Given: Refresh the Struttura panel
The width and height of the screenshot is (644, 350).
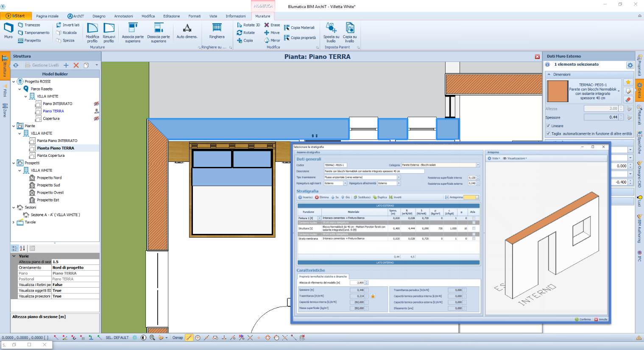Looking at the screenshot, I should [x=16, y=65].
